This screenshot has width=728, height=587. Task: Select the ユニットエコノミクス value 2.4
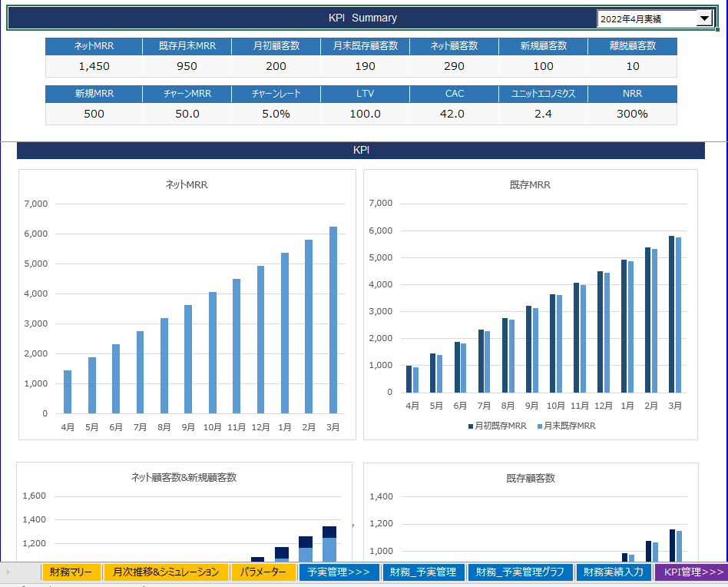543,114
